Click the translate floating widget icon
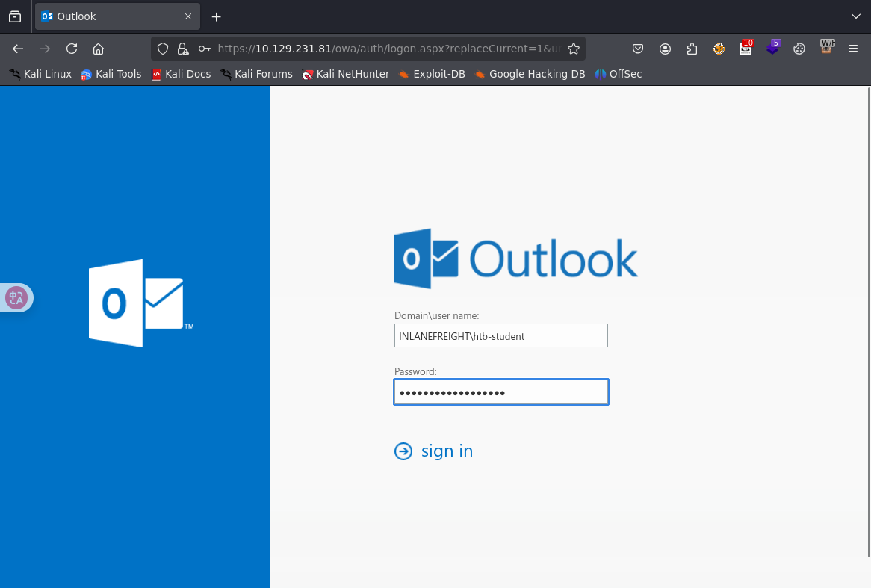Viewport: 871px width, 588px height. (x=16, y=298)
